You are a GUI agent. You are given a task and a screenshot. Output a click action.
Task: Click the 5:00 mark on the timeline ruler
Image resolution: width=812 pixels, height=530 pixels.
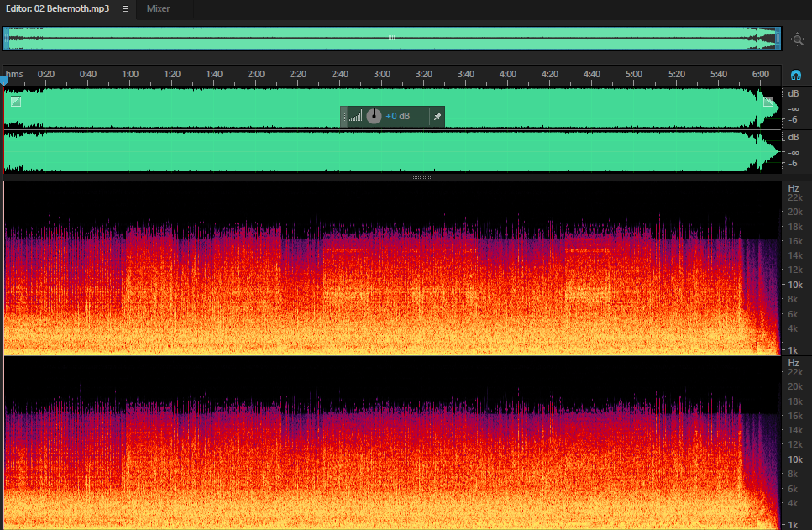pyautogui.click(x=634, y=74)
